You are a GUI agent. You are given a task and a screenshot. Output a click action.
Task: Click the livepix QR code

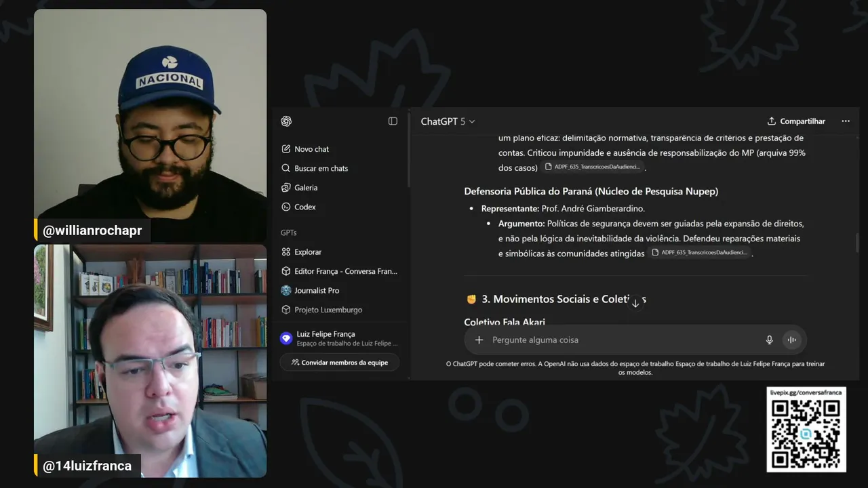(806, 434)
